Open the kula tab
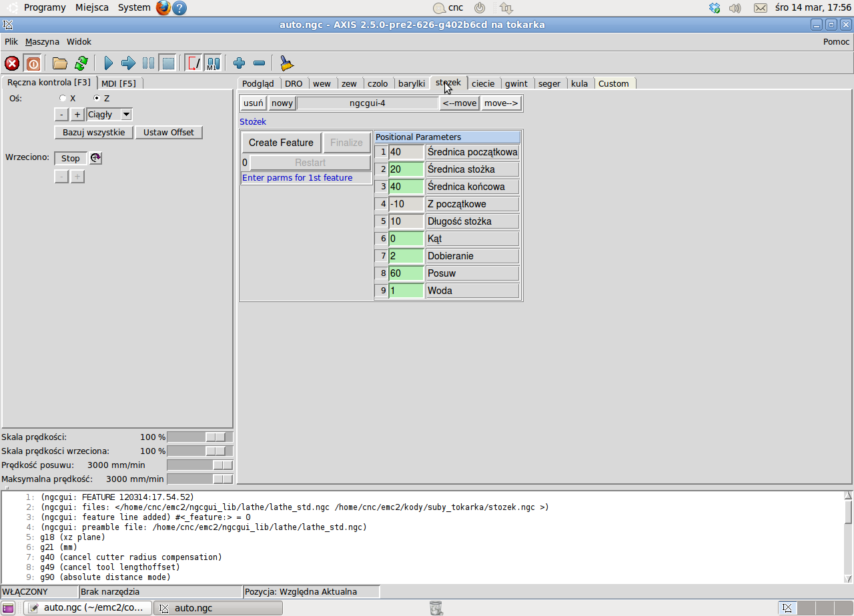Viewport: 854px width, 616px height. click(579, 83)
